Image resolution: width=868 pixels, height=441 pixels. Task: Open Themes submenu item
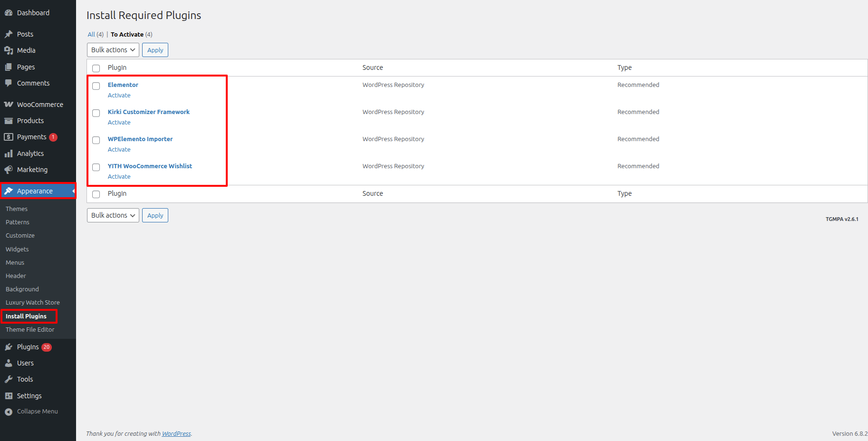tap(17, 209)
